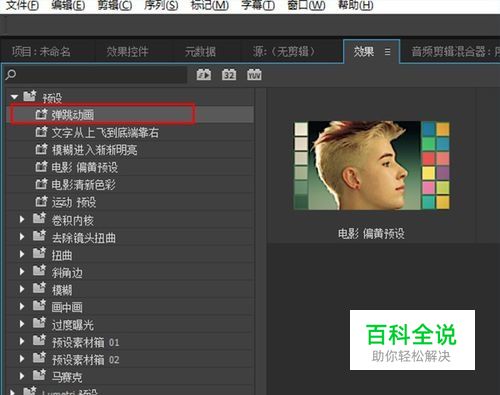500x395 pixels.
Task: Switch to the 源: (无剪辑) tab
Action: [284, 52]
